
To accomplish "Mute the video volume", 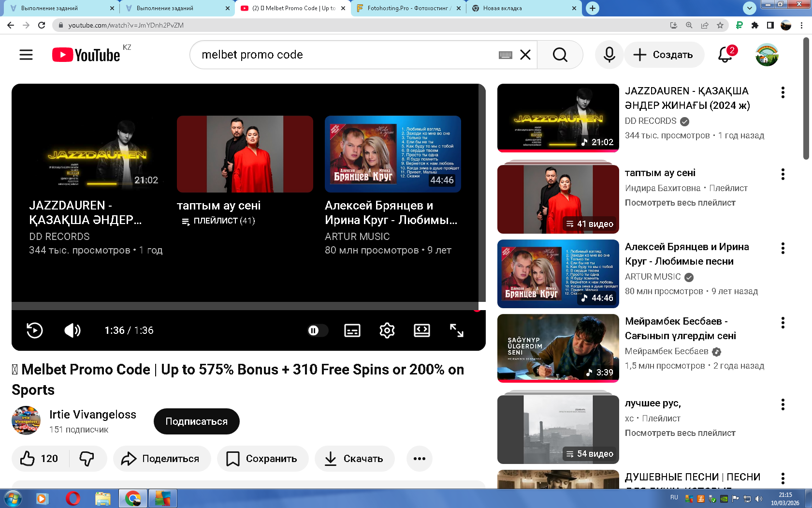I will [72, 330].
